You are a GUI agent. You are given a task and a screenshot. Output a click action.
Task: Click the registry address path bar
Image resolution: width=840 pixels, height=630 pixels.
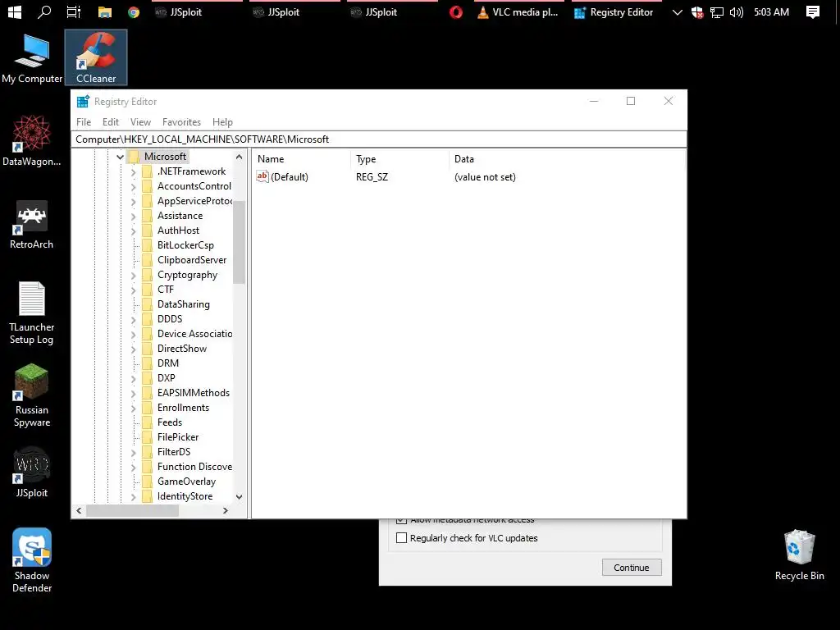[x=379, y=139]
